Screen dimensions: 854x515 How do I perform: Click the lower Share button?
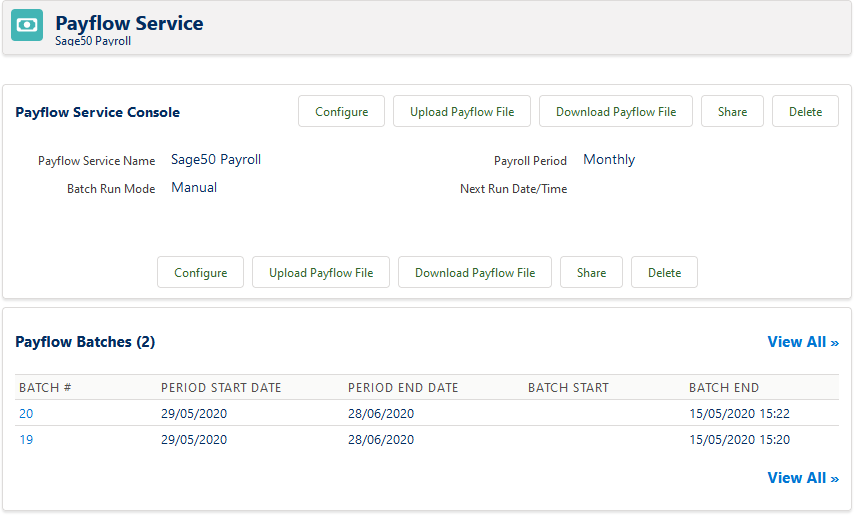coord(591,273)
